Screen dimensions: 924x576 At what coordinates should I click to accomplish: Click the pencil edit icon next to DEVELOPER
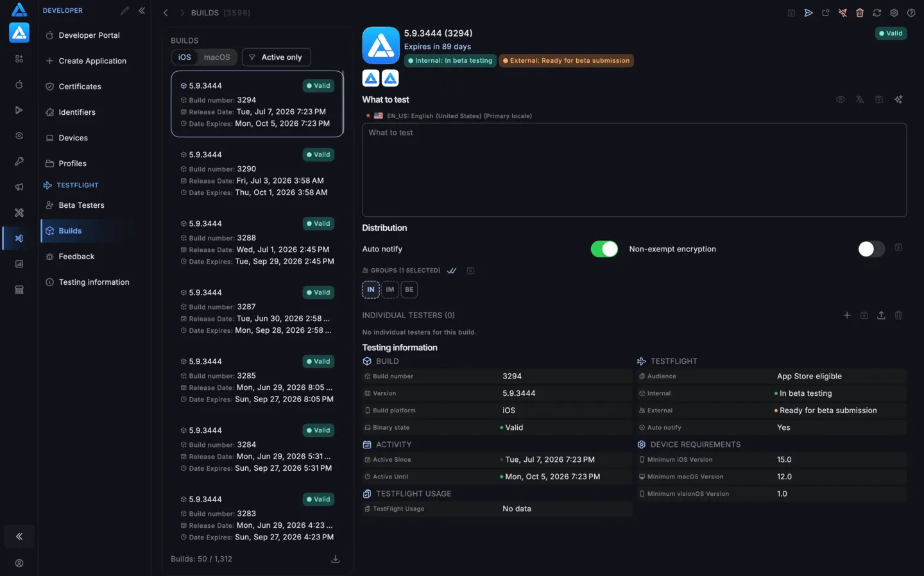click(124, 10)
